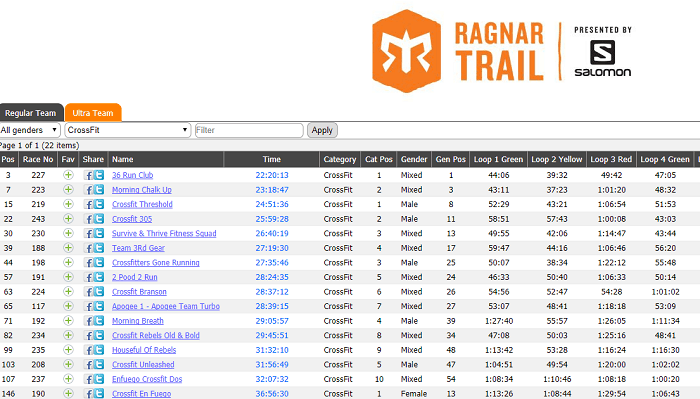This screenshot has width=700, height=399.
Task: Share Crossfitters Gone Running on Facebook
Action: (88, 263)
